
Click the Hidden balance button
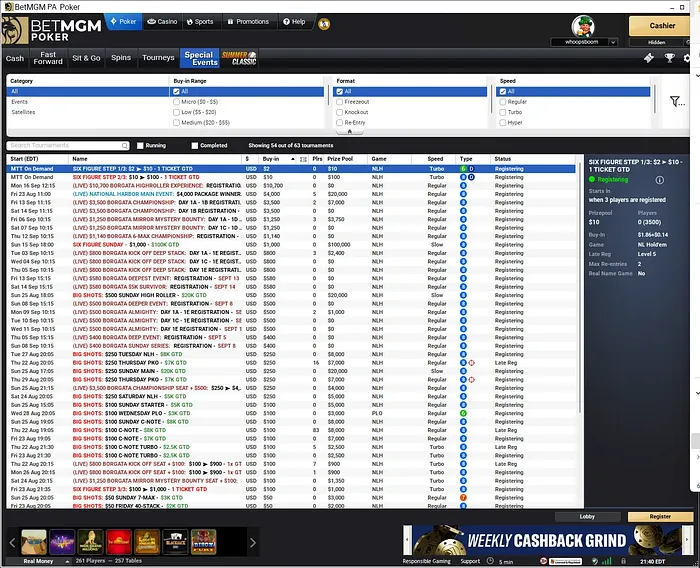click(x=656, y=42)
